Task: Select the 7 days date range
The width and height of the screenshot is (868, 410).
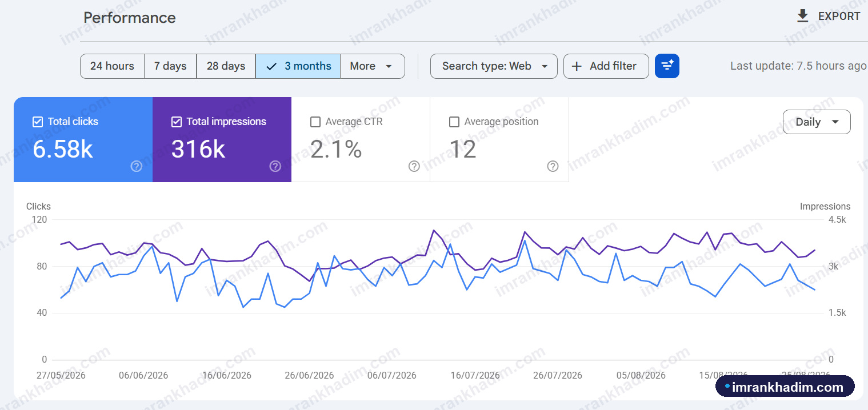Action: (x=170, y=66)
